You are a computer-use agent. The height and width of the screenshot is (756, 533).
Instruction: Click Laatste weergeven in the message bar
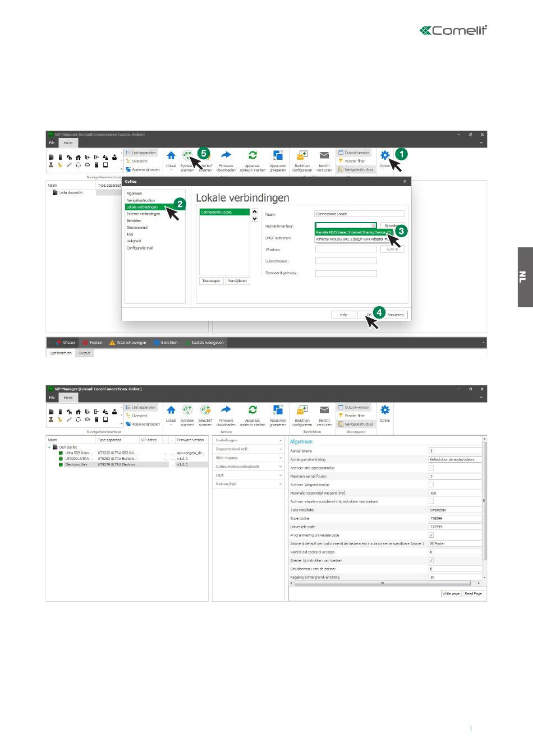[x=205, y=342]
